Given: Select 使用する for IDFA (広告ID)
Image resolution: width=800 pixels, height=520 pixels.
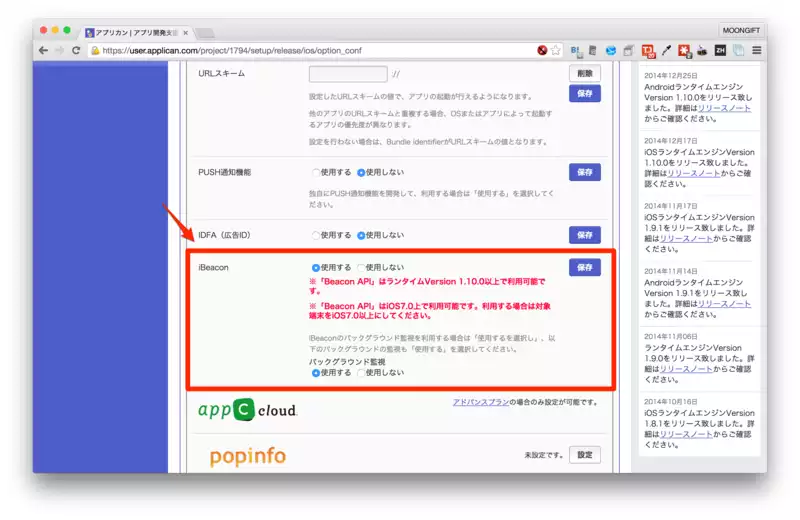Looking at the screenshot, I should point(316,235).
